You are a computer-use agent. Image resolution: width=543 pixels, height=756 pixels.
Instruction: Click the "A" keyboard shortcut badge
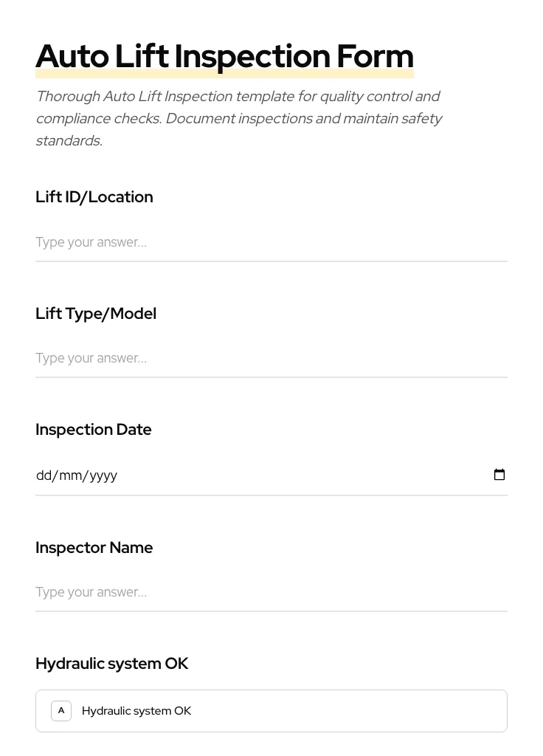point(61,710)
